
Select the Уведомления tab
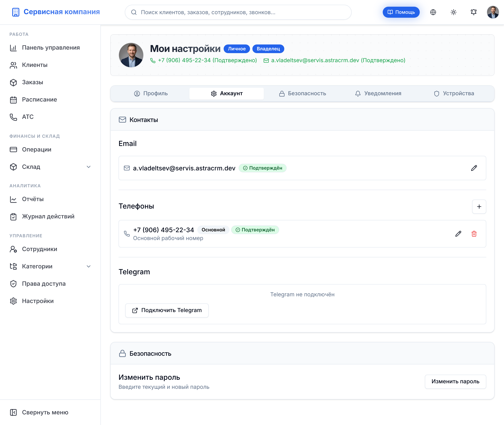378,93
